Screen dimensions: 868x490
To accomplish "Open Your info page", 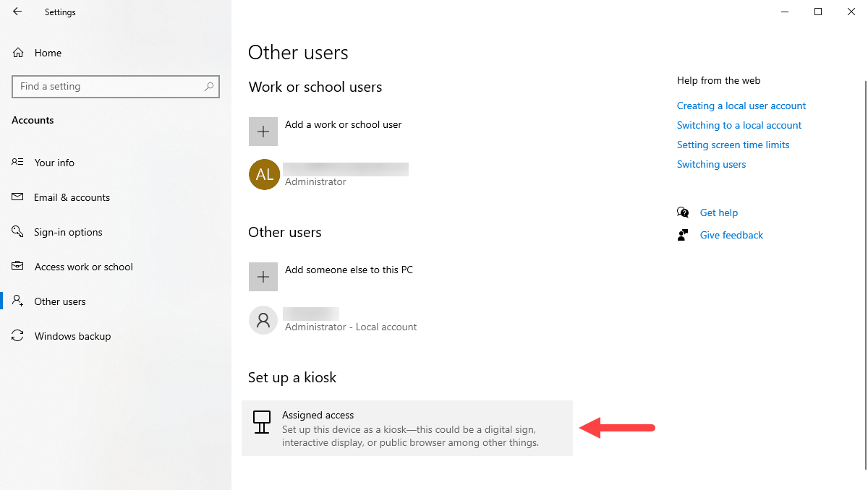I will tap(54, 163).
